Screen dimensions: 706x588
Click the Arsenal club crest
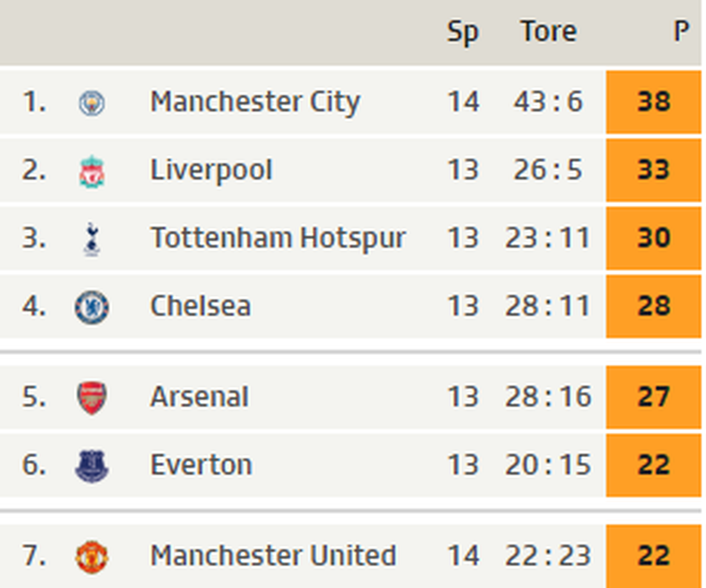tap(92, 398)
